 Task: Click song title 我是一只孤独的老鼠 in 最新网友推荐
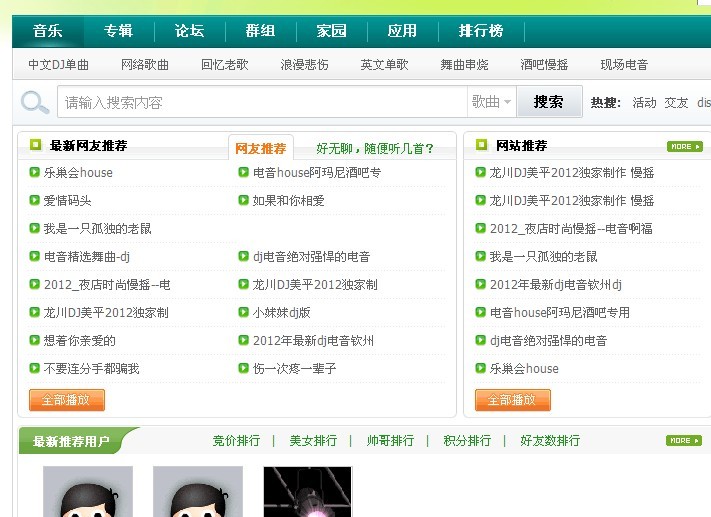tap(97, 229)
